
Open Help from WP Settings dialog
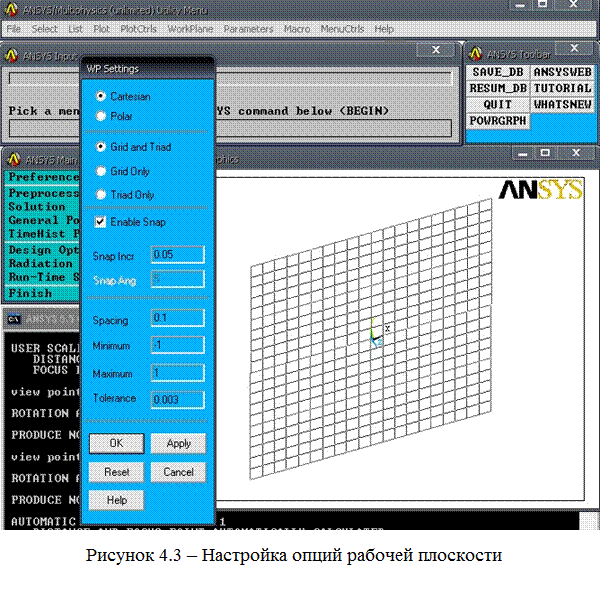(x=116, y=500)
